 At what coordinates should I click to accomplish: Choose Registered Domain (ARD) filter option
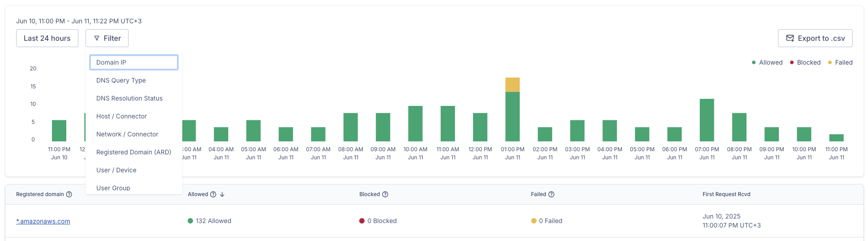click(x=133, y=152)
